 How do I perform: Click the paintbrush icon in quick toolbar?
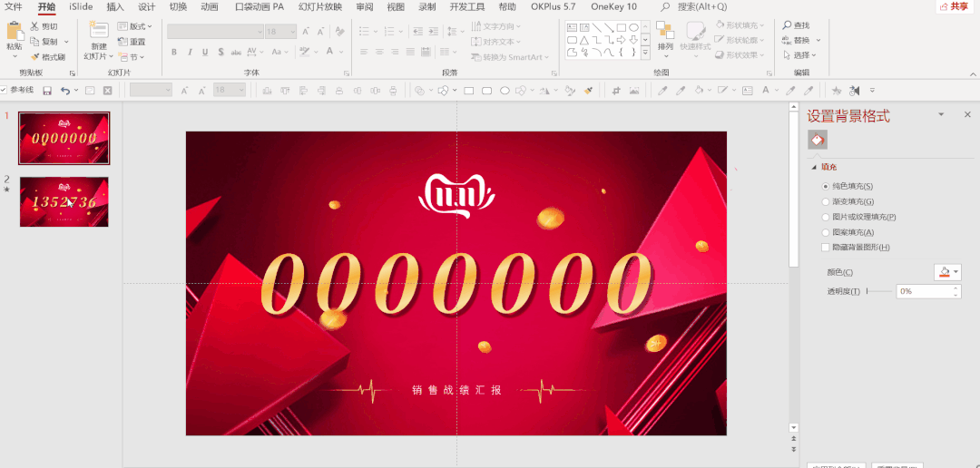tap(588, 91)
